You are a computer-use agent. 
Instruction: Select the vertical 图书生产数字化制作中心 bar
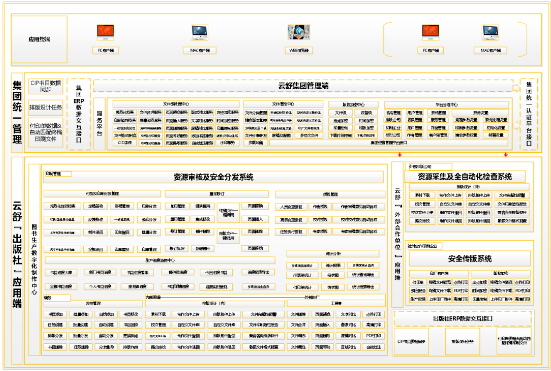tap(34, 259)
